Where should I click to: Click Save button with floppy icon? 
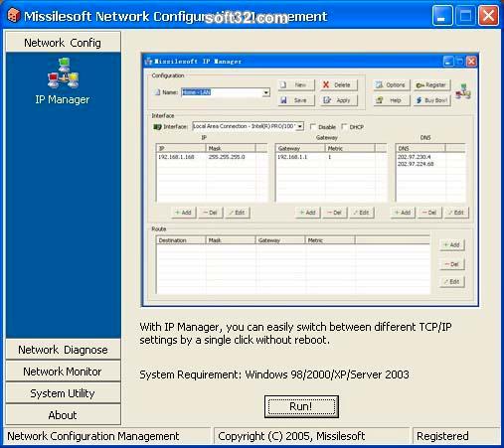click(296, 100)
